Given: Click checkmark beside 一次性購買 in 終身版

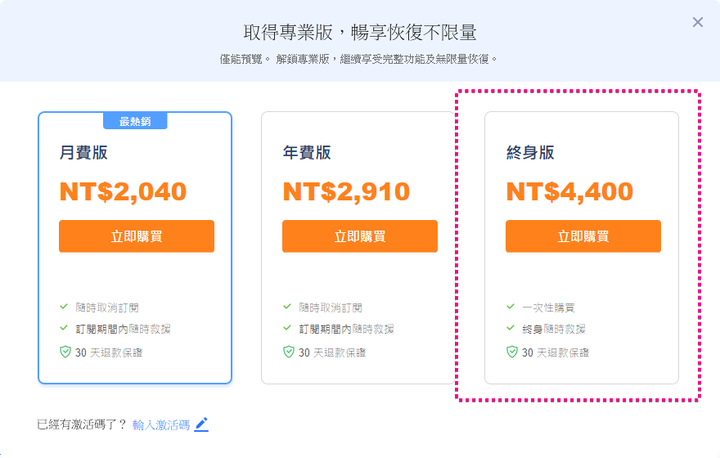Looking at the screenshot, I should coord(511,306).
